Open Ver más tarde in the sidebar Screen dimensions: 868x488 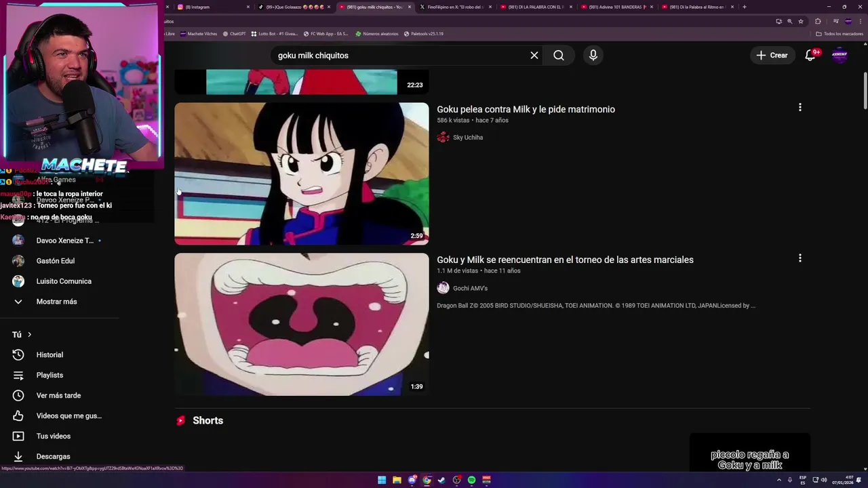coord(58,396)
